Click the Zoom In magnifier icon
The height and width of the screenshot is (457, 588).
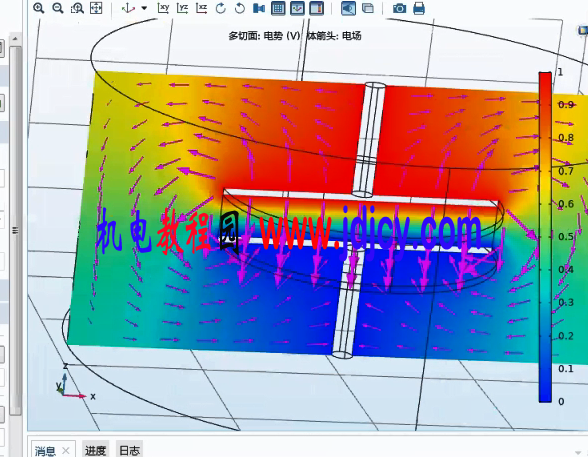point(38,8)
